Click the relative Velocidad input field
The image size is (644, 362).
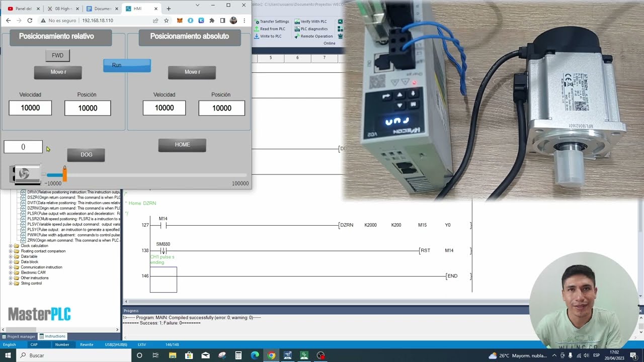tap(30, 108)
